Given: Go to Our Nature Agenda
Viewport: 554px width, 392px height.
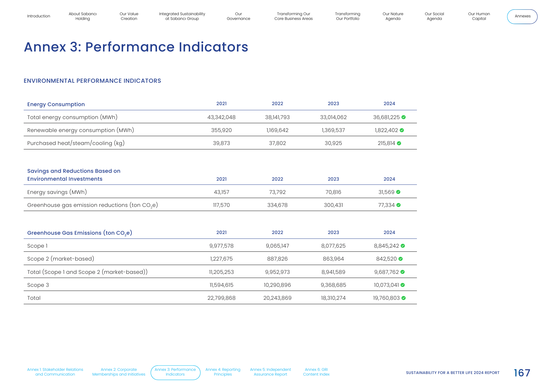Looking at the screenshot, I should [393, 16].
